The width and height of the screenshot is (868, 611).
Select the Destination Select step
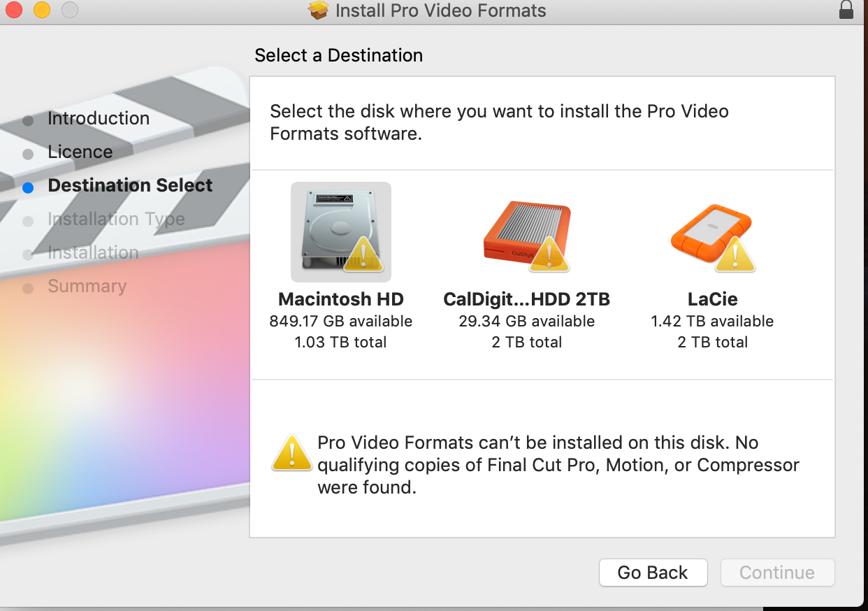coord(130,186)
